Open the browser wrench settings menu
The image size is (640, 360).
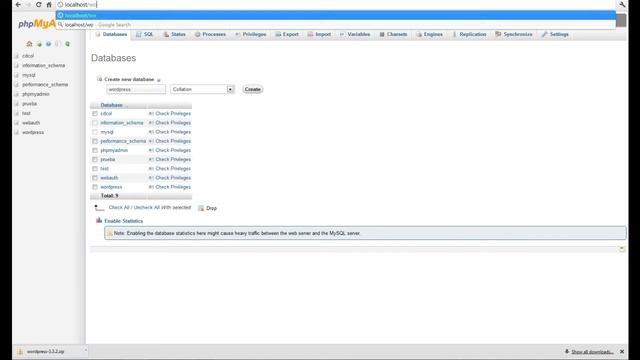tap(622, 4)
